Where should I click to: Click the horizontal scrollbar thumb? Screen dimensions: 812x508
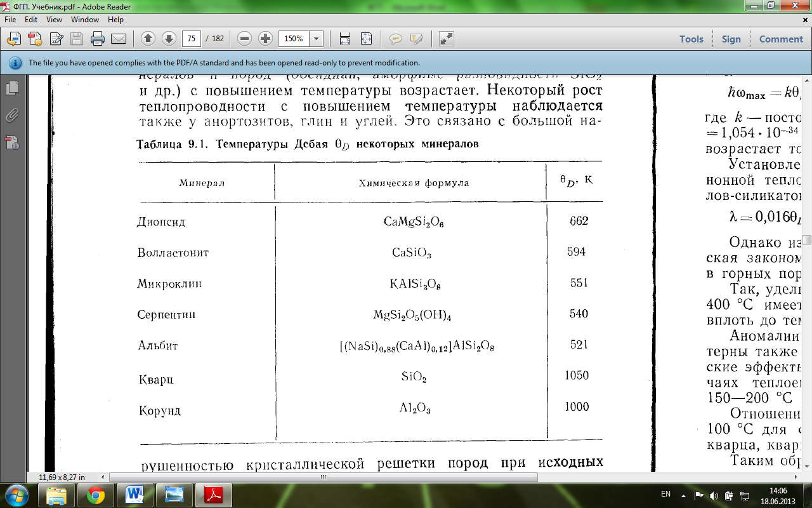tap(322, 476)
